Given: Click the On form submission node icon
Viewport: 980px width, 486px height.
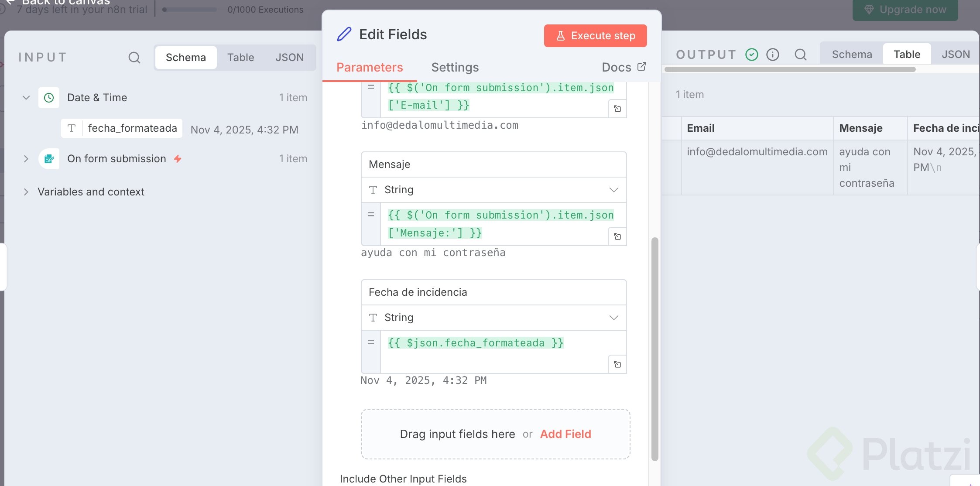Looking at the screenshot, I should tap(49, 159).
